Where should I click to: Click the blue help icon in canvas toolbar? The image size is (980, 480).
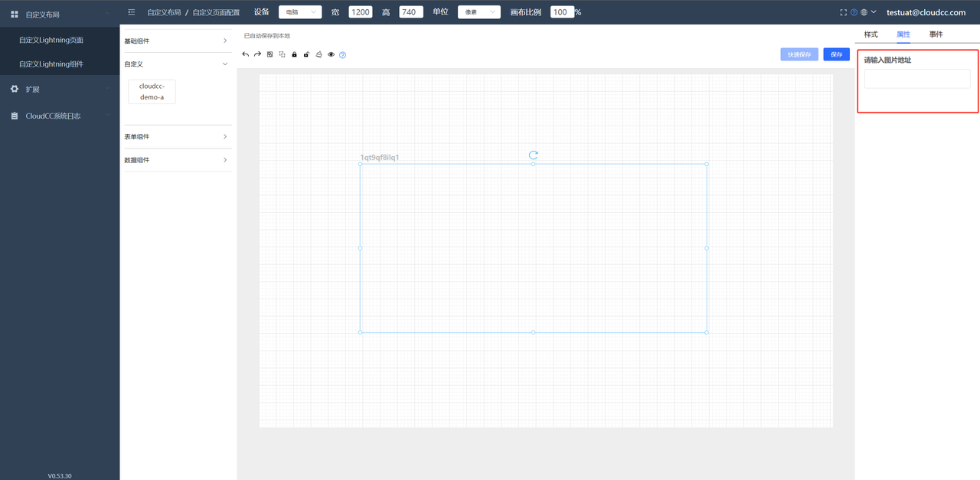pos(342,55)
